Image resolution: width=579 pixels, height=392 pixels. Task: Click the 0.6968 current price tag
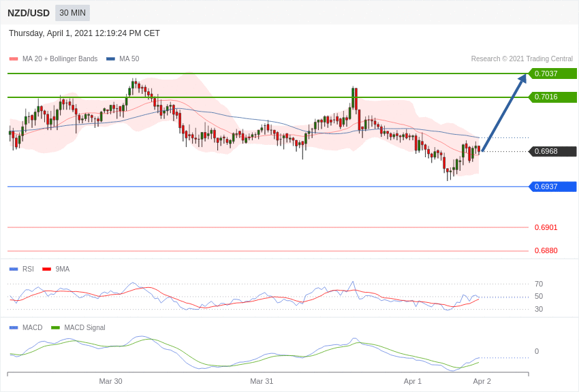coord(552,151)
